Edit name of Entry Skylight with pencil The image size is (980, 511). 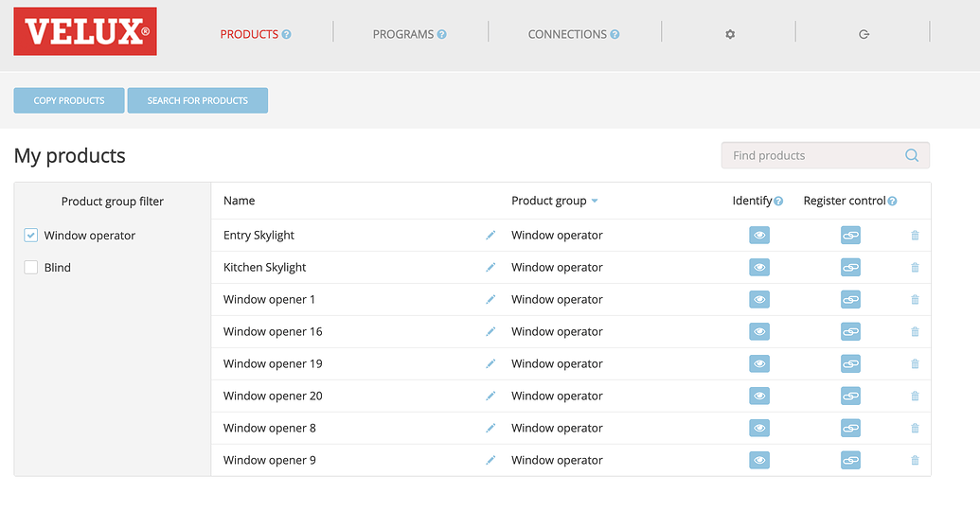point(490,236)
